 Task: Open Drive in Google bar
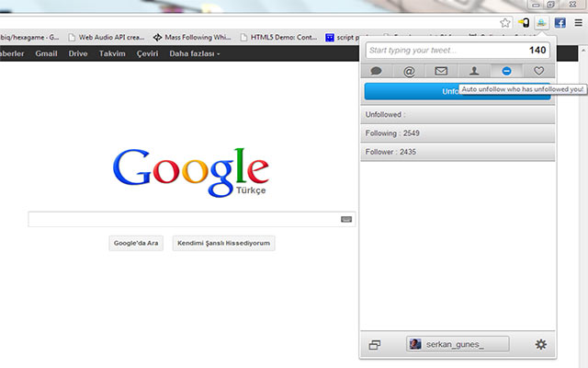click(x=78, y=53)
